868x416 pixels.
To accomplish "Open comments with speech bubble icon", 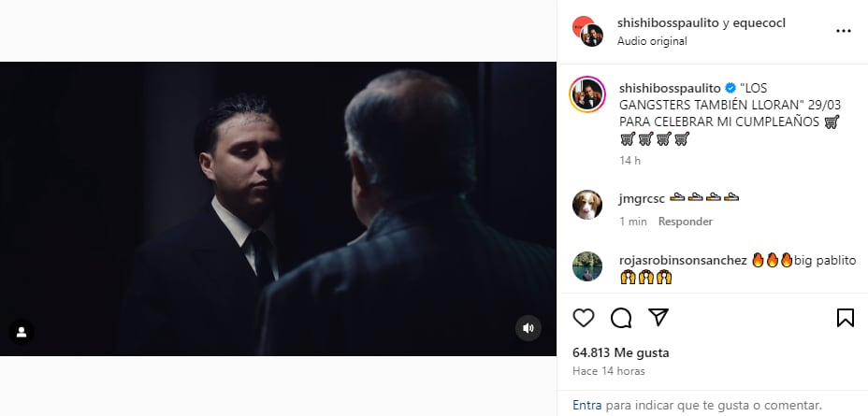I will [x=621, y=318].
